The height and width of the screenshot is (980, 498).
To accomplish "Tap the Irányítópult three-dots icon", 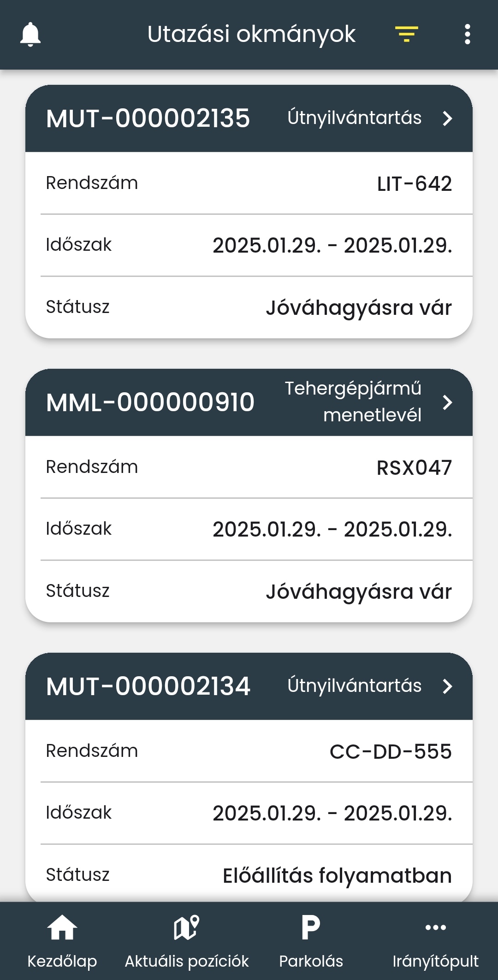I will tap(435, 927).
